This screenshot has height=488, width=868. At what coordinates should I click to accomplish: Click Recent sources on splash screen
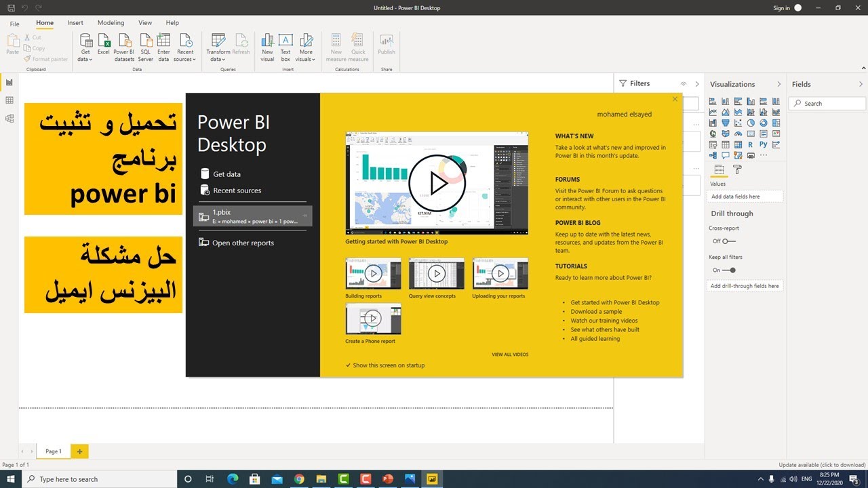[x=231, y=190]
